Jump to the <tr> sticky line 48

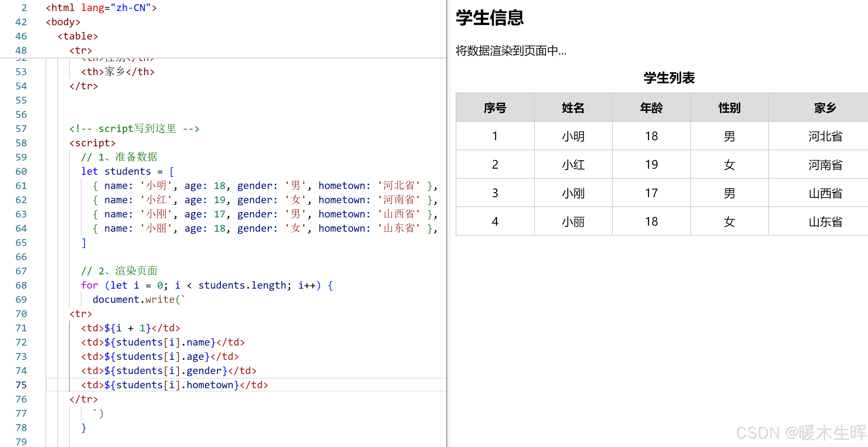81,50
